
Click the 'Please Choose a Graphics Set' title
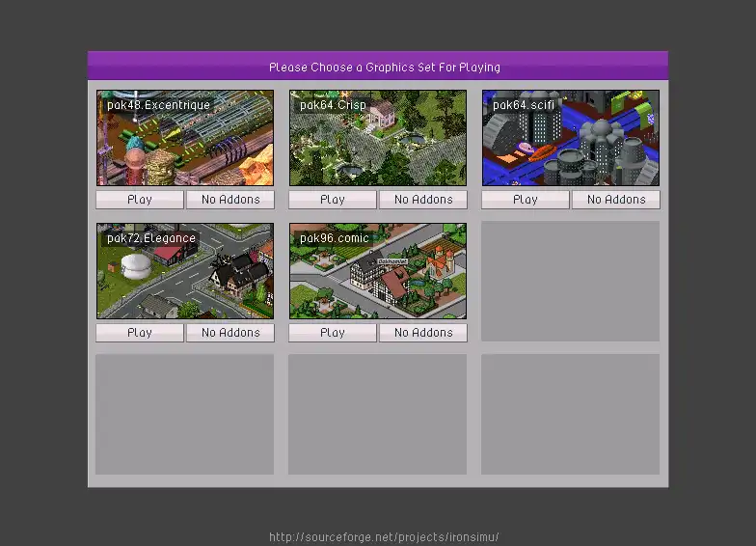tap(384, 68)
